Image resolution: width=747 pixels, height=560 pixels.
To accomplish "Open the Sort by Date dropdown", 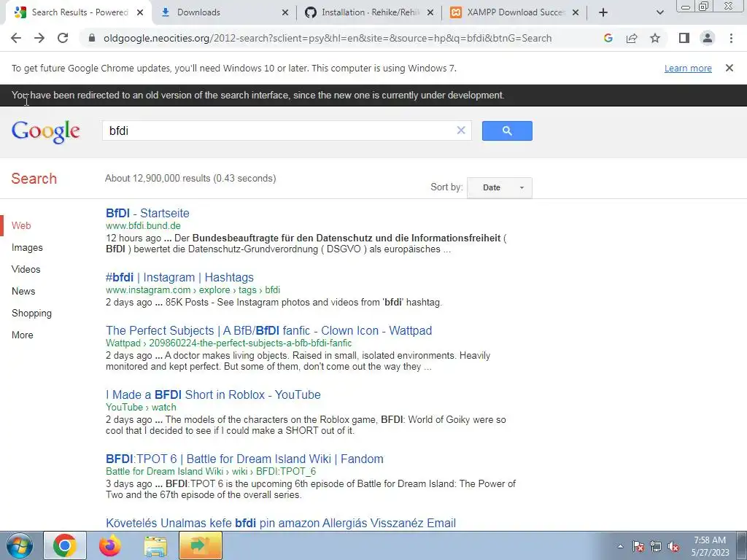I will 499,187.
